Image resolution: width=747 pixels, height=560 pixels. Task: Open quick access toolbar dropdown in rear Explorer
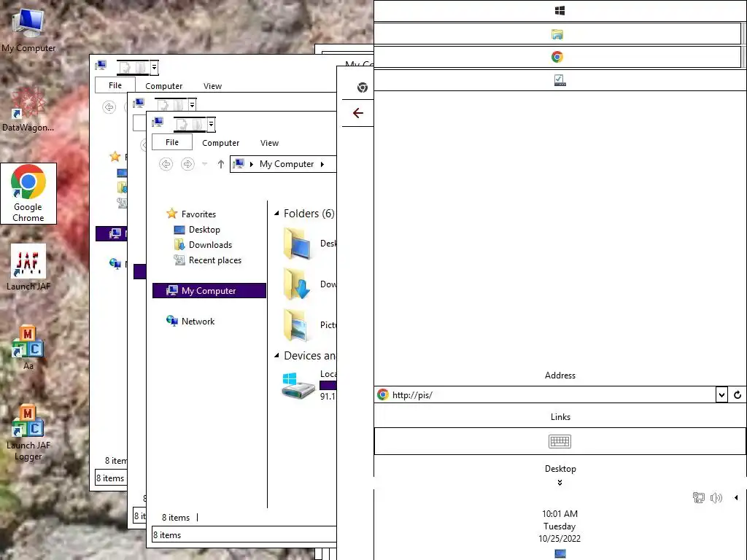click(154, 68)
